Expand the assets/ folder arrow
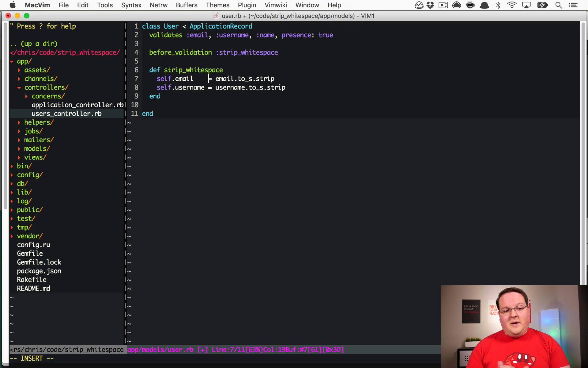 click(19, 70)
